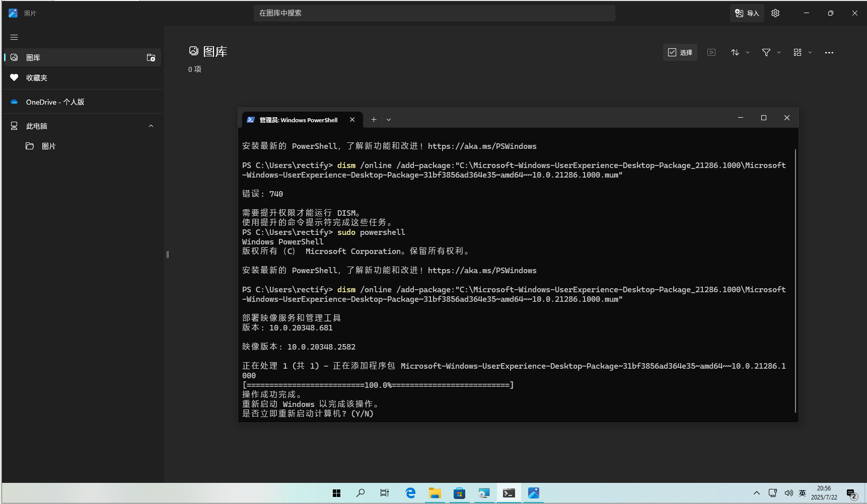Click the hamburger navigation menu icon

(x=14, y=37)
